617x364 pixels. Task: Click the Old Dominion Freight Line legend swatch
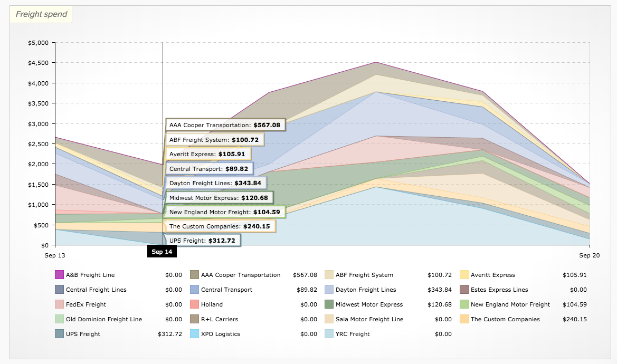pos(59,319)
